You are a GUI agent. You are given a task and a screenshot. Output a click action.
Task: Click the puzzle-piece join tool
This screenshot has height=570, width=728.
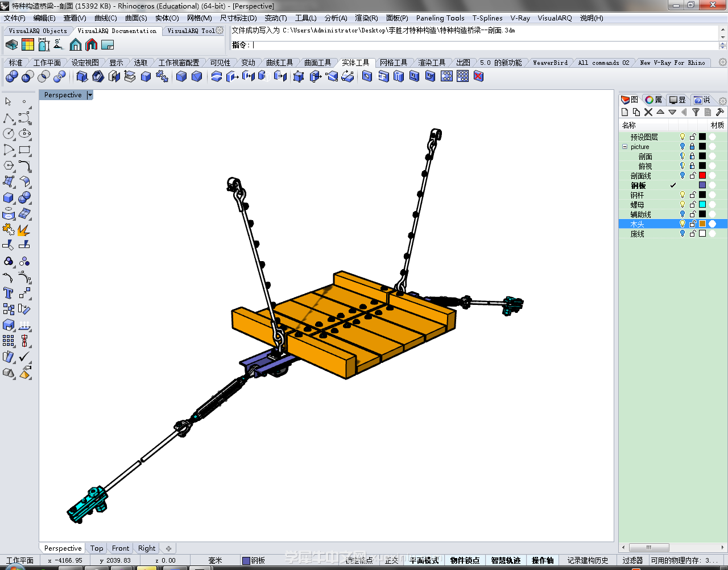[x=9, y=229]
